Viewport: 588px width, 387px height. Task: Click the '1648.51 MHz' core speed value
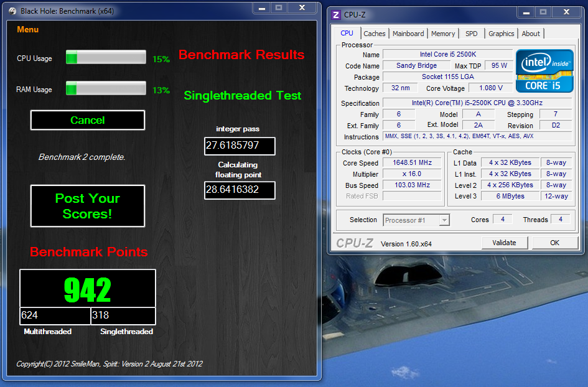coord(412,163)
